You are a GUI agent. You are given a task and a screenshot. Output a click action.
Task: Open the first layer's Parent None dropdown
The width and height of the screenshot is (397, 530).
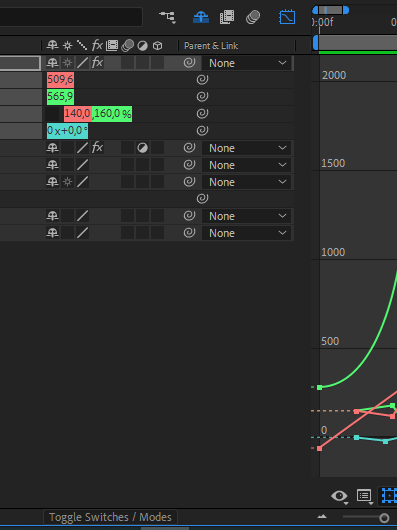coord(247,63)
